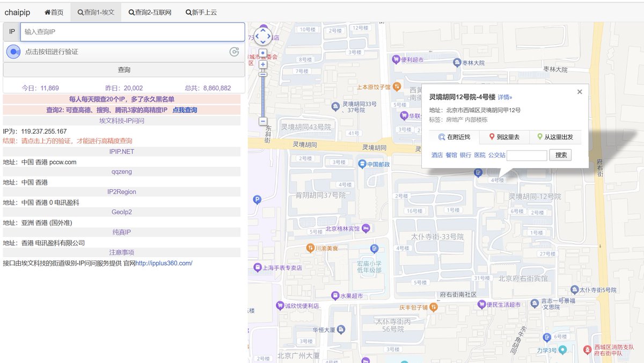
Task: Click the 埃文科技-IP问问 header
Action: click(122, 121)
